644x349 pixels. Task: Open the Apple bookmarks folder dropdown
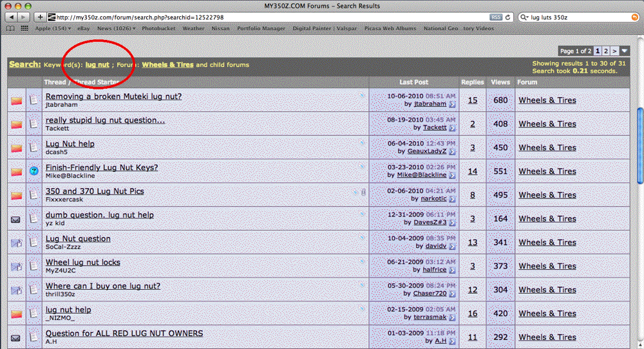pos(53,28)
